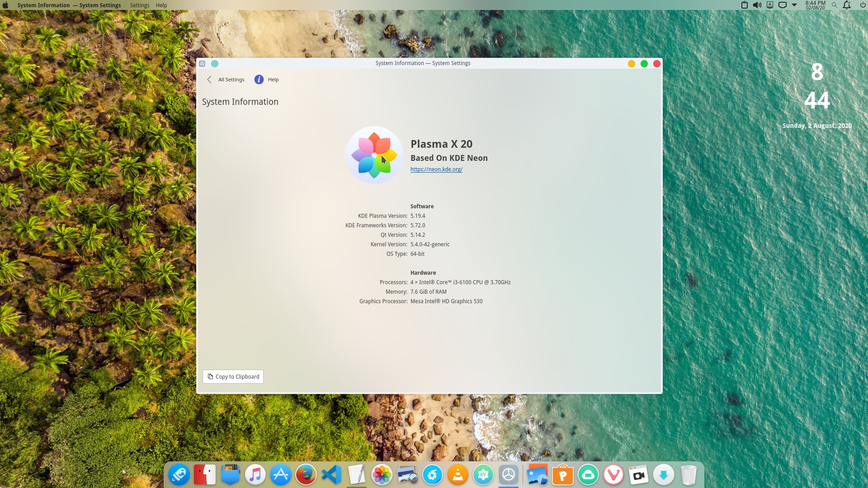Open volume control in top panel
This screenshot has height=488, width=868.
(x=757, y=5)
